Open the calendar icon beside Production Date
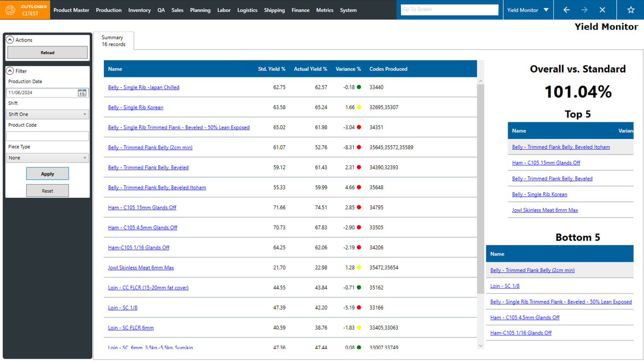 click(x=82, y=93)
